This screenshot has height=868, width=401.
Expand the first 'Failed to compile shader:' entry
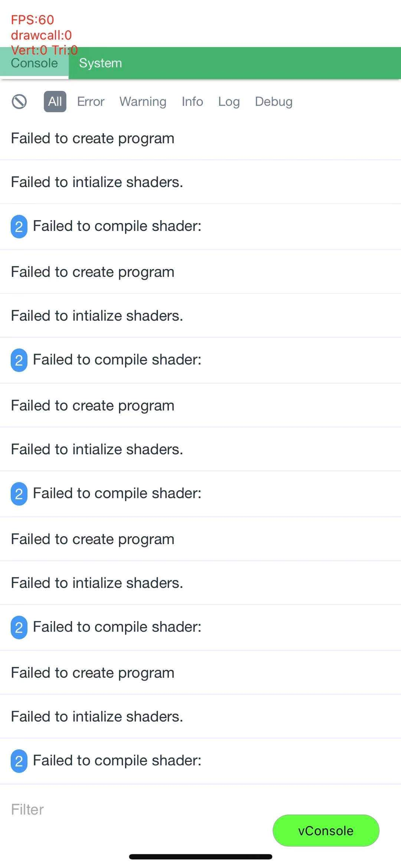click(200, 226)
